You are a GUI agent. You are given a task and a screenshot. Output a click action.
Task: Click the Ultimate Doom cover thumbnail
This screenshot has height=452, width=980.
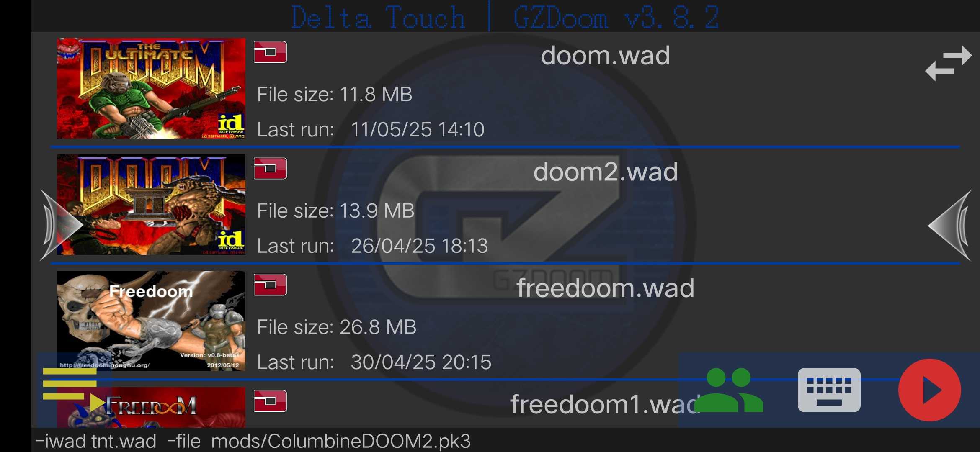151,88
